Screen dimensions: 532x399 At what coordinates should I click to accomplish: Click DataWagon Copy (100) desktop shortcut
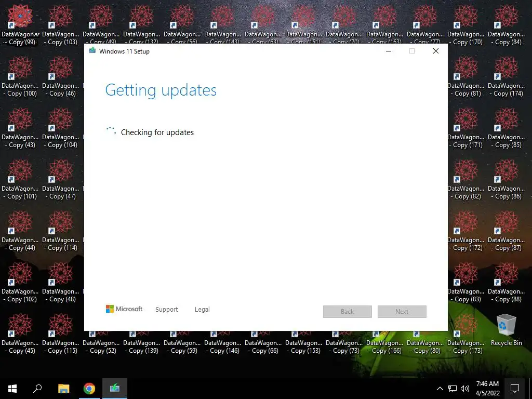tap(20, 77)
